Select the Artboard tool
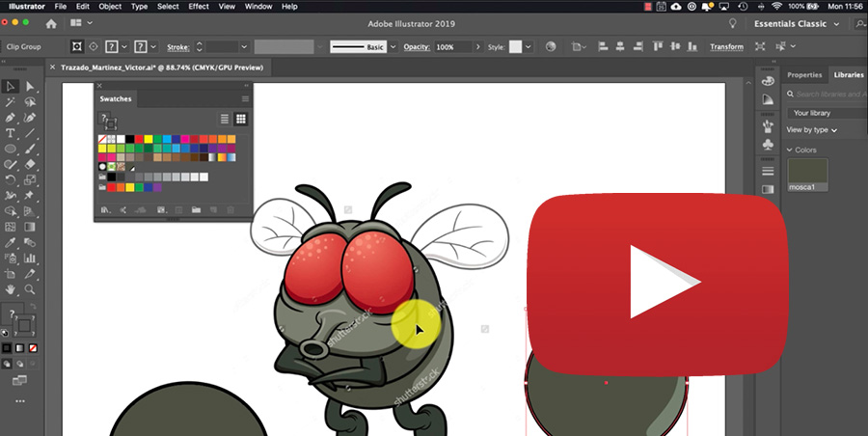 coord(10,274)
